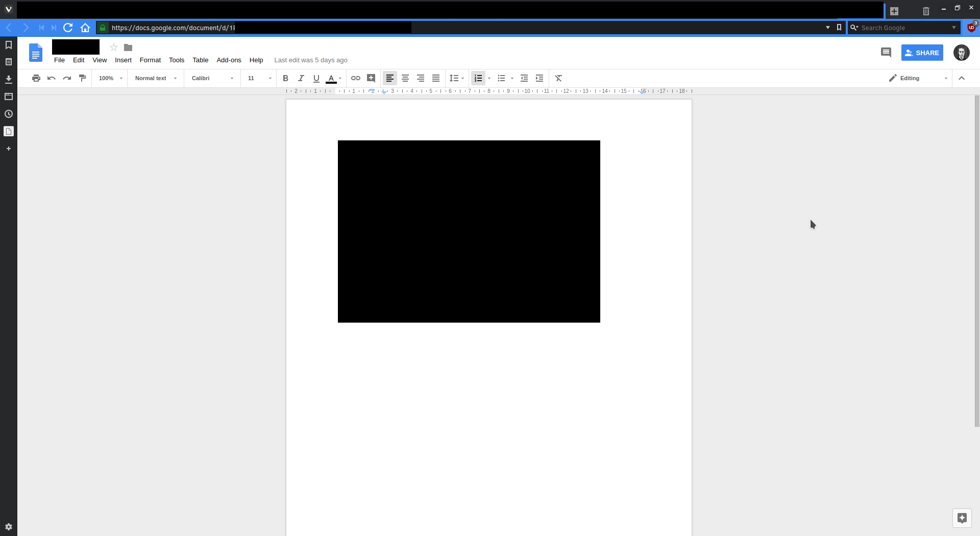Open the zoom level dropdown

tap(111, 78)
